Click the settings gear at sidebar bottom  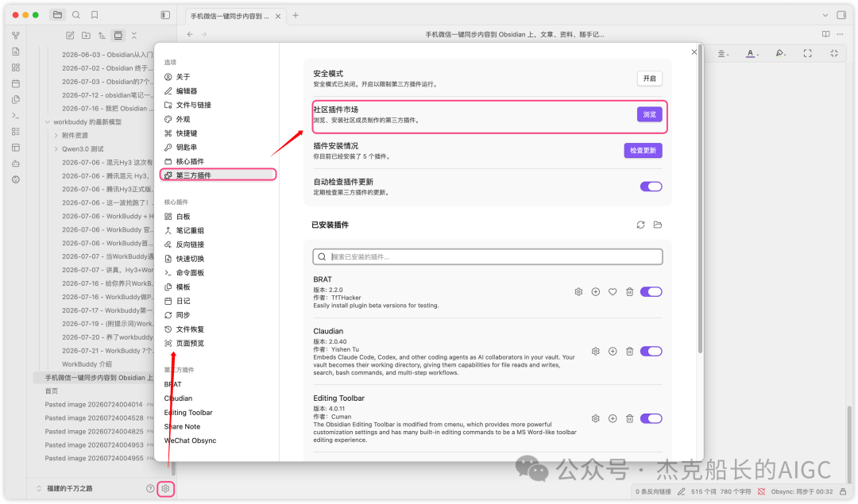click(x=165, y=489)
